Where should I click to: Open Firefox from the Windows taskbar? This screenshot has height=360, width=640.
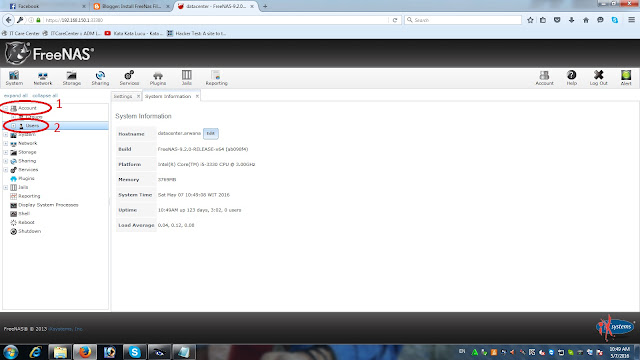click(85, 352)
